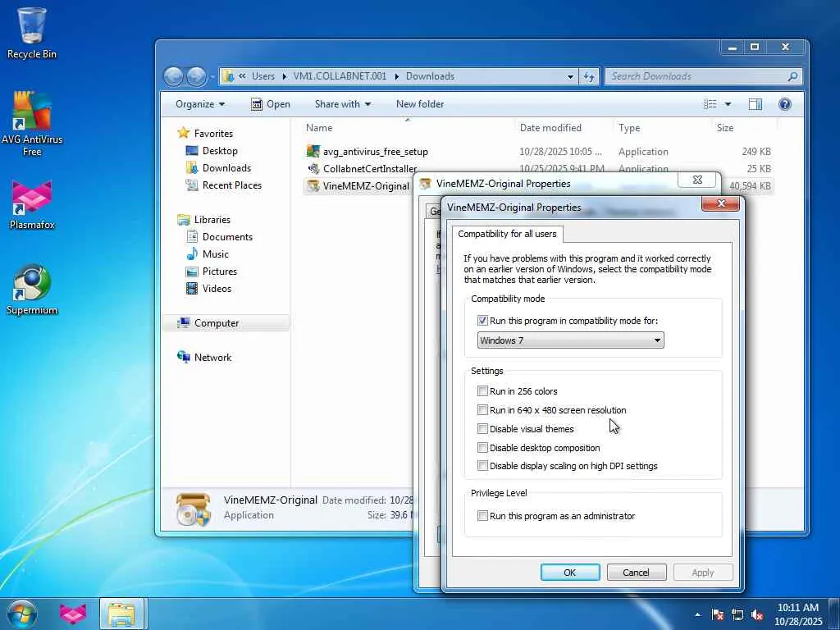Toggle the preview pane icon
840x630 pixels.
[756, 104]
